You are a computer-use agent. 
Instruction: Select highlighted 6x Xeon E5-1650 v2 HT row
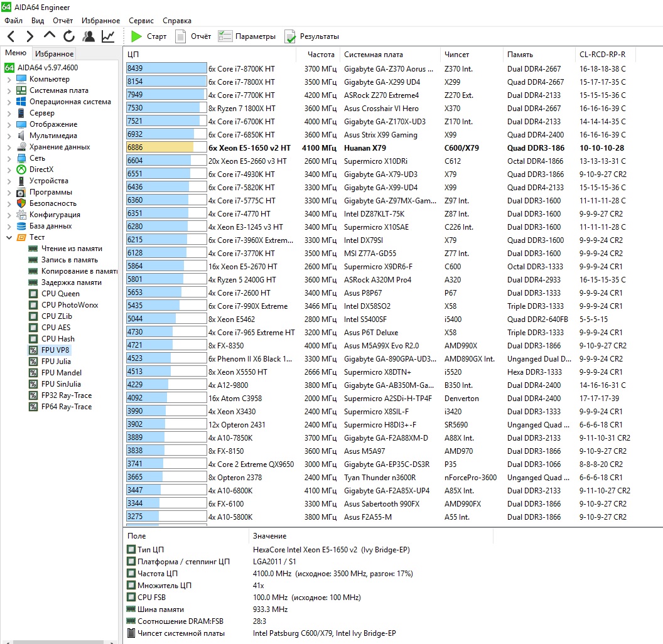click(x=378, y=148)
